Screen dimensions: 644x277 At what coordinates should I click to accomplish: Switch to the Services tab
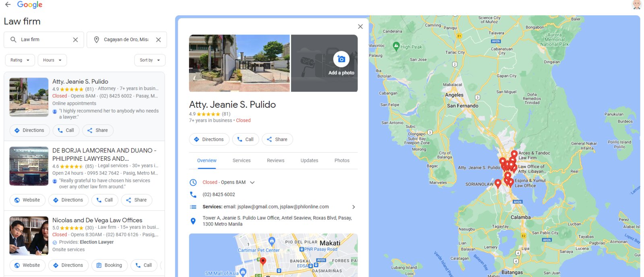(242, 160)
